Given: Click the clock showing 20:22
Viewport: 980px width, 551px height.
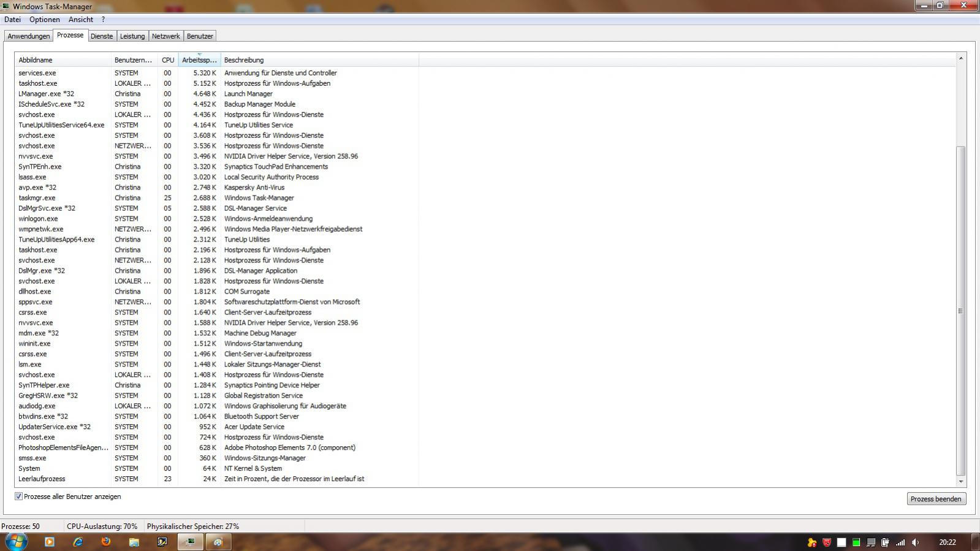Looking at the screenshot, I should click(948, 542).
